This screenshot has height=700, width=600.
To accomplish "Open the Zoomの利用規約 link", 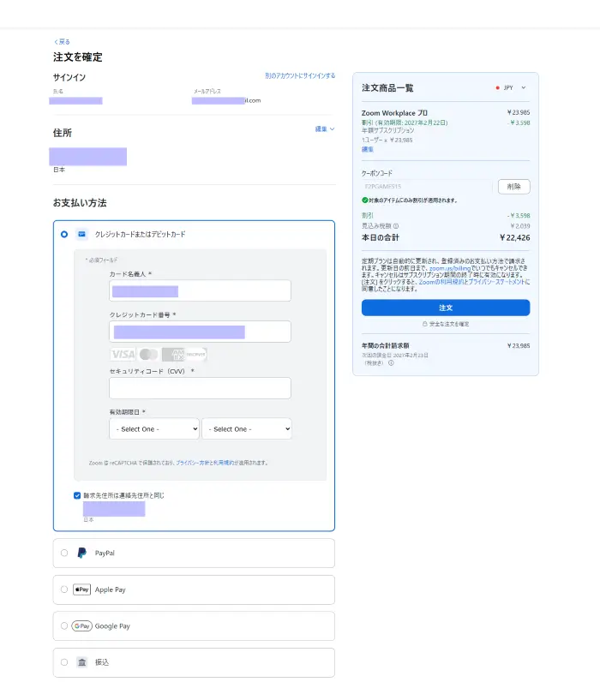I will coord(440,282).
